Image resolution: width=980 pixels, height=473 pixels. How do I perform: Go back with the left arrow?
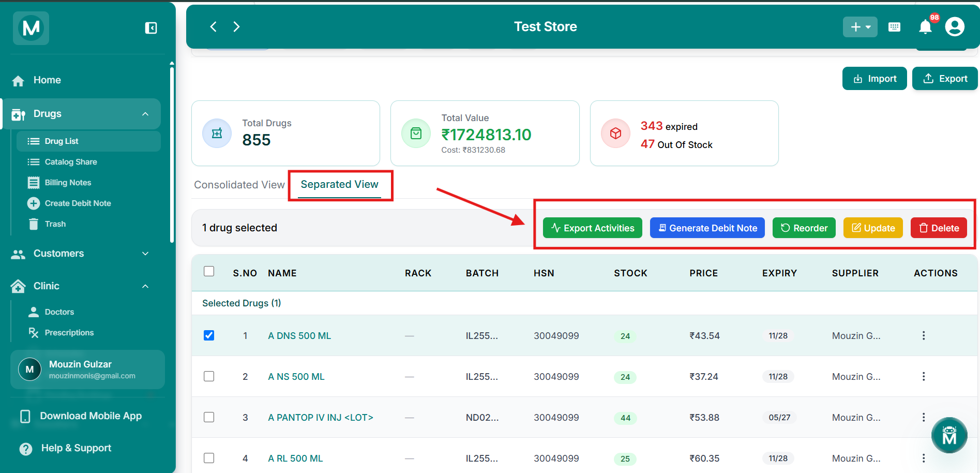tap(213, 26)
